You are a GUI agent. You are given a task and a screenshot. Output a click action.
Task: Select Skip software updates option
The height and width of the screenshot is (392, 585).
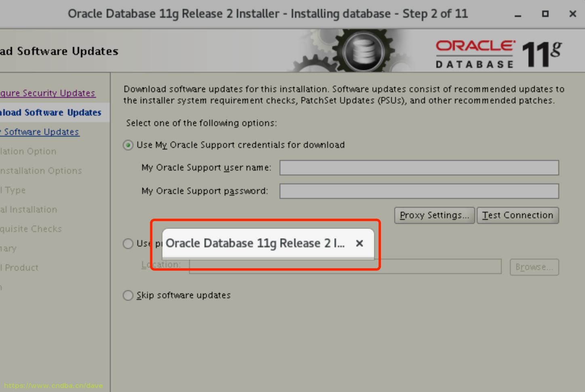tap(128, 295)
